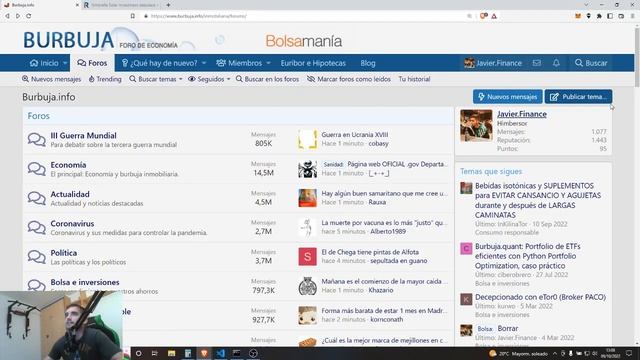This screenshot has width=640, height=360.
Task: Open the Economía forum title
Action: 68,165
